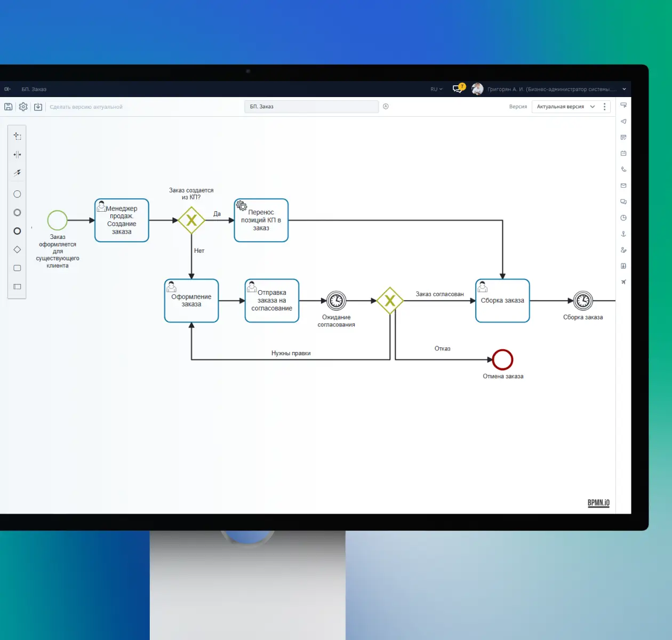Open the notifications chat icon with badge
This screenshot has height=640, width=672.
point(459,88)
